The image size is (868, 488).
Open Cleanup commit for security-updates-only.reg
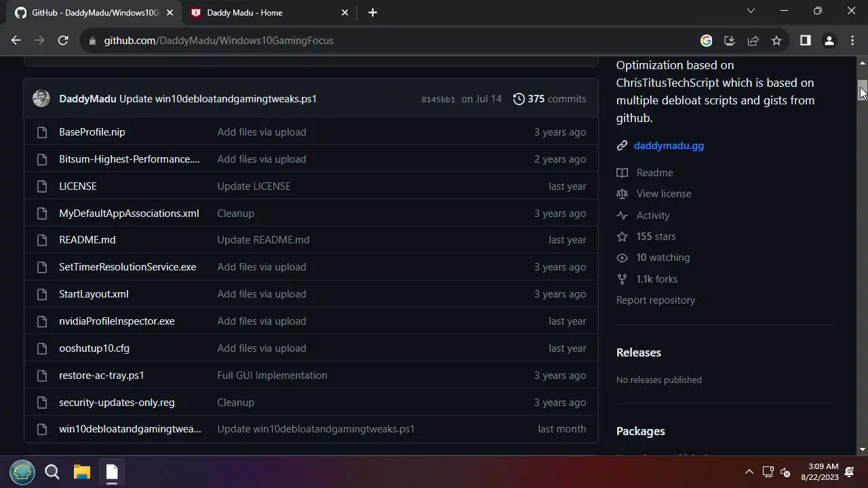[235, 403]
